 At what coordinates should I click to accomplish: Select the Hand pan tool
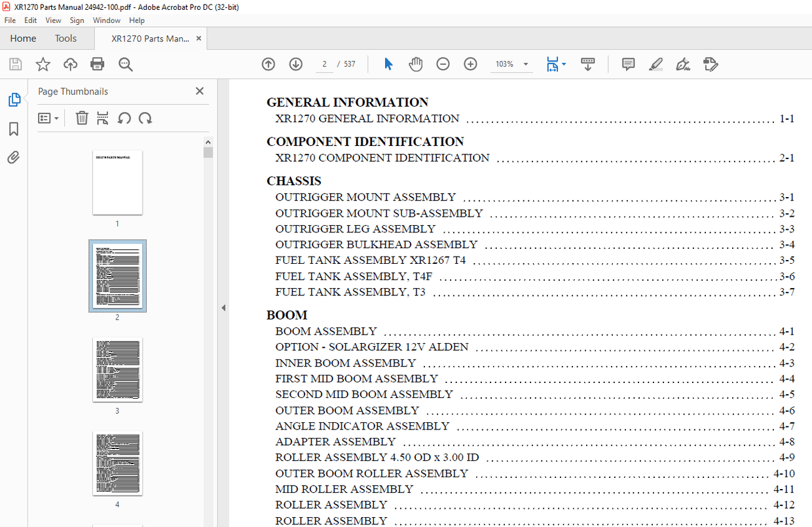(x=416, y=64)
